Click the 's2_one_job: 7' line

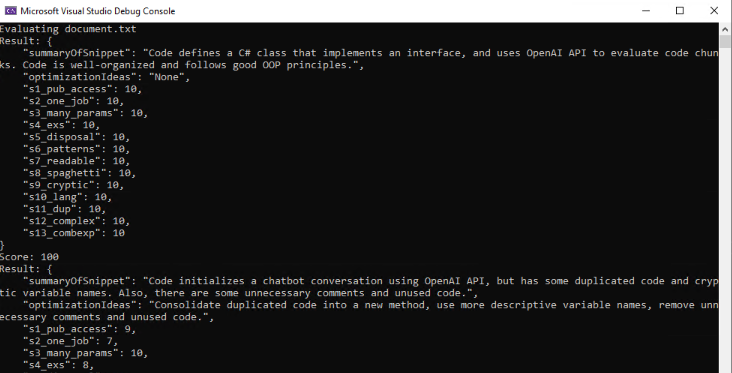(x=71, y=341)
